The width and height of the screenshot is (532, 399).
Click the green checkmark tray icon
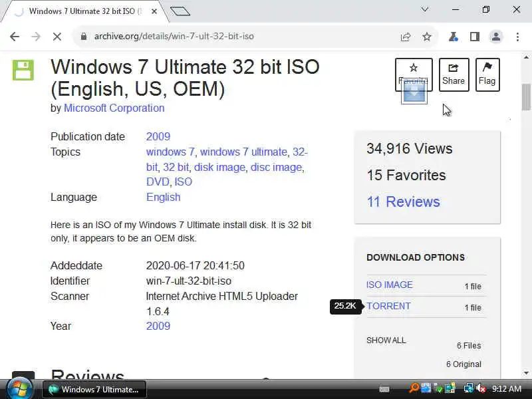pyautogui.click(x=438, y=389)
